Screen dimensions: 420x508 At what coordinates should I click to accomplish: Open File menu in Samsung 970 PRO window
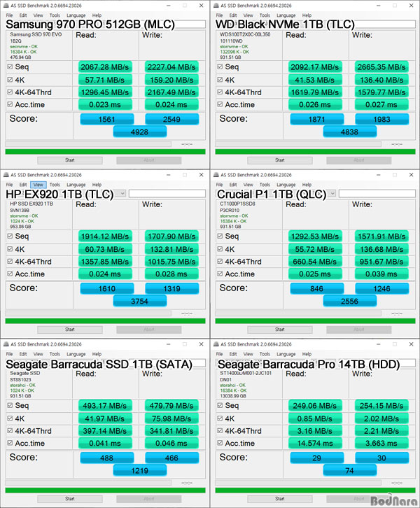pos(9,15)
